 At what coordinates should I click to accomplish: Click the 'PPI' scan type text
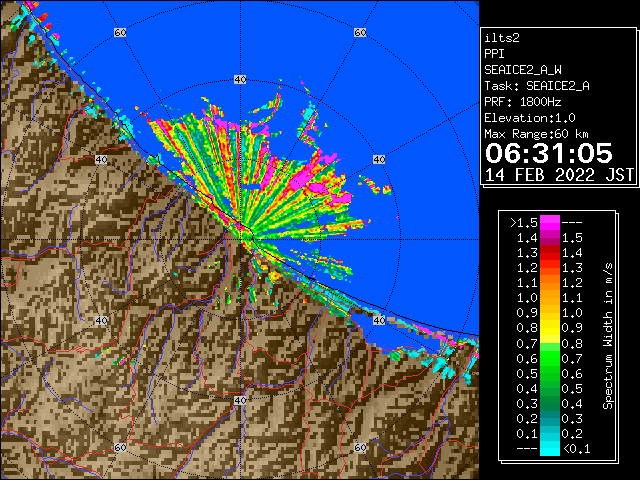(x=494, y=54)
